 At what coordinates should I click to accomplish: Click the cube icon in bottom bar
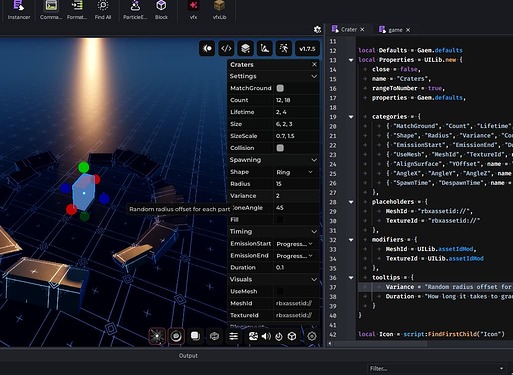[x=292, y=336]
